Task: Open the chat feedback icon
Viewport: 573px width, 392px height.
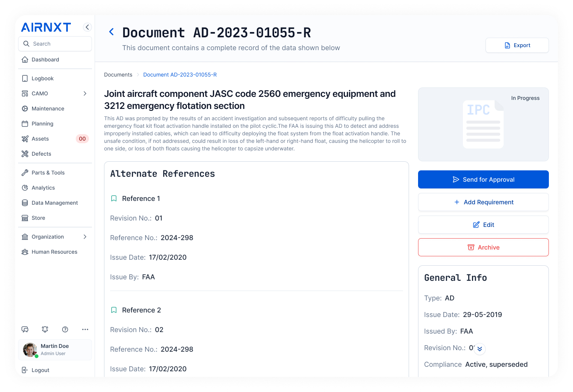Action: (x=25, y=329)
